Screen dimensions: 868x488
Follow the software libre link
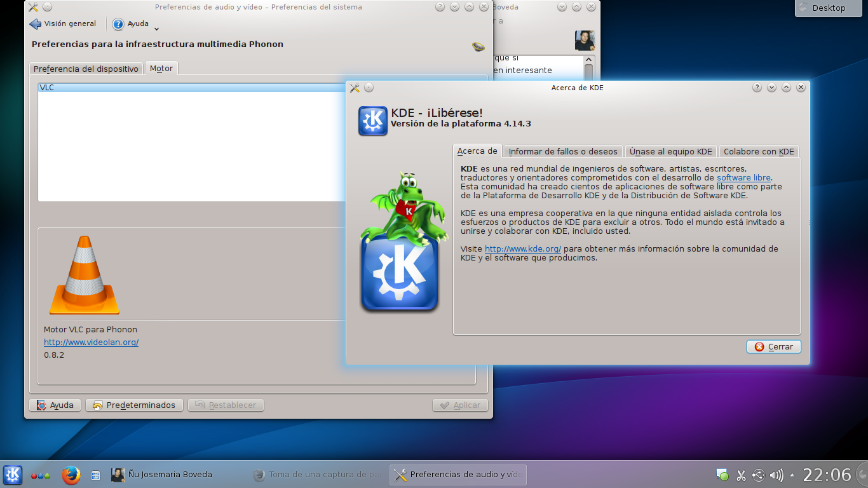743,178
